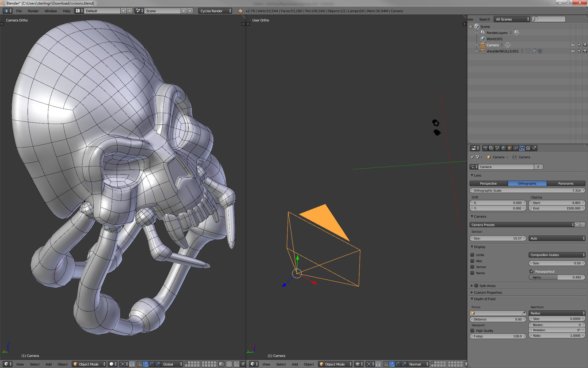Click the F fake user button
588x368 pixels.
point(538,167)
